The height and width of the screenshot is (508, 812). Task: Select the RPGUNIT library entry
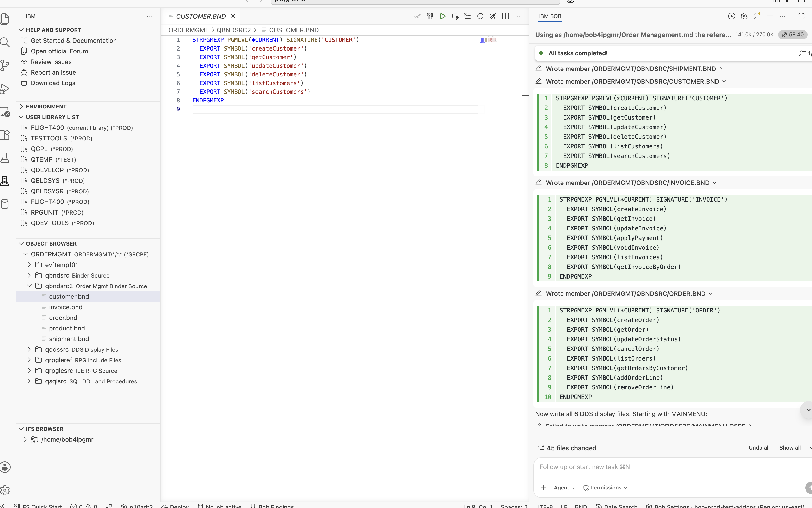[x=57, y=212]
